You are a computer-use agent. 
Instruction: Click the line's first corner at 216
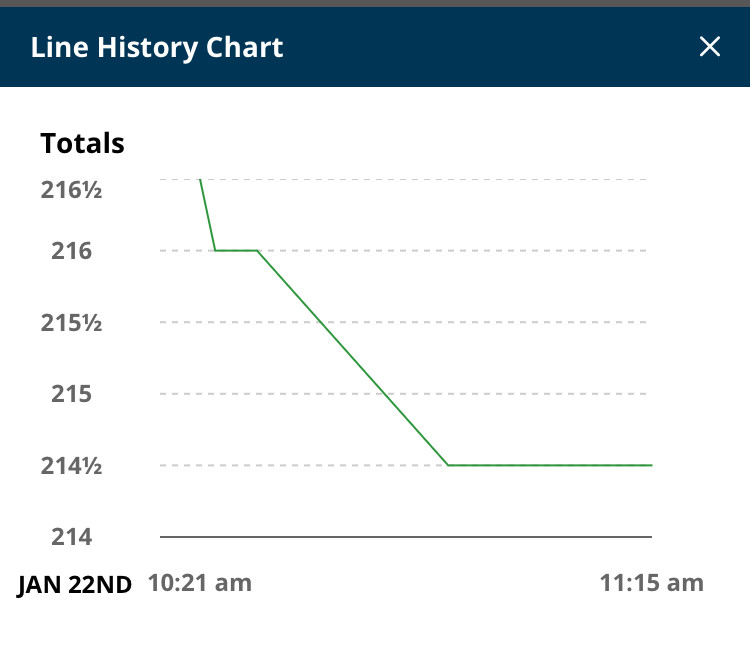tap(215, 250)
